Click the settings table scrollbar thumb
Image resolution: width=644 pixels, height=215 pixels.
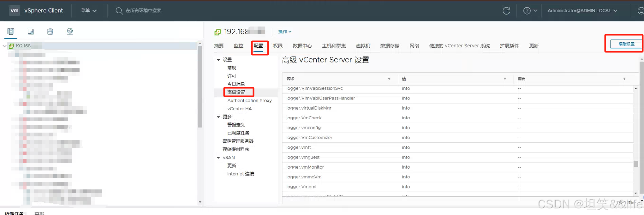tap(636, 164)
